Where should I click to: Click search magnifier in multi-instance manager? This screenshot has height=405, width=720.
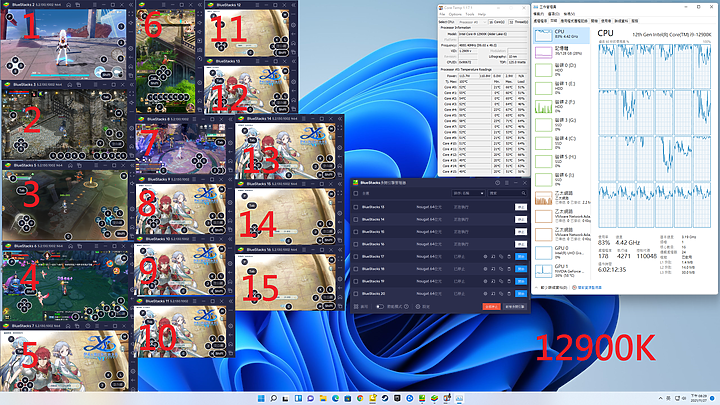point(523,193)
